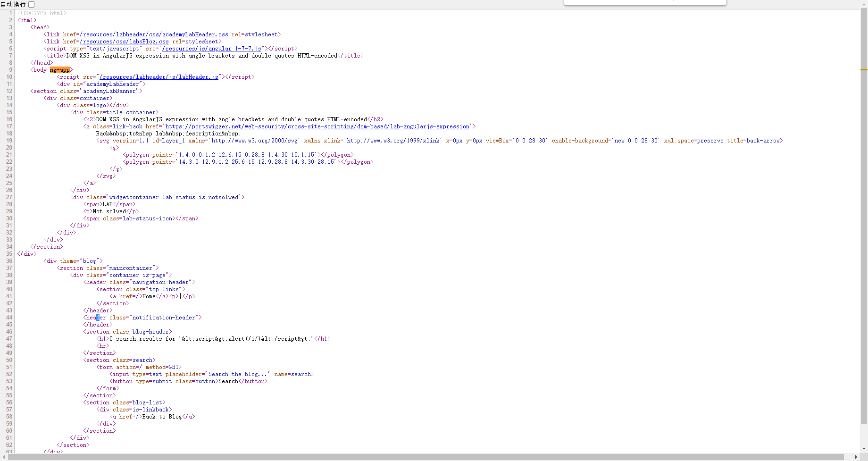Click the highlighted match inside the header tag
Viewport: 868px width, 461px height.
point(97,317)
